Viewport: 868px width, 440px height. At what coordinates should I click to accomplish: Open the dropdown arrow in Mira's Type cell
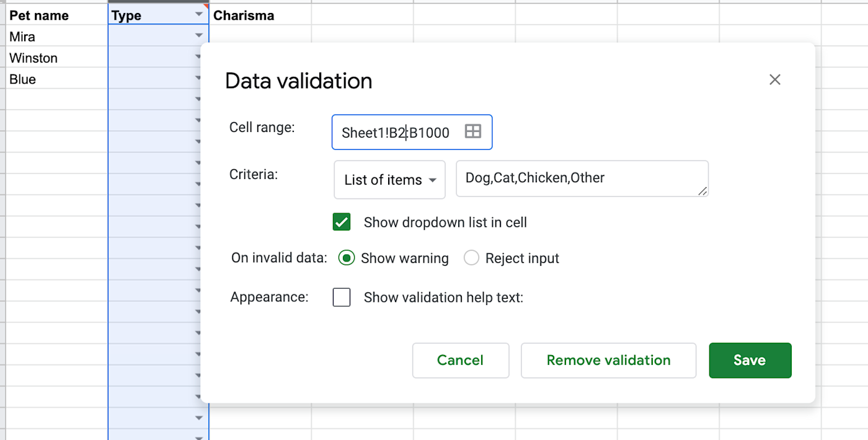pyautogui.click(x=198, y=36)
